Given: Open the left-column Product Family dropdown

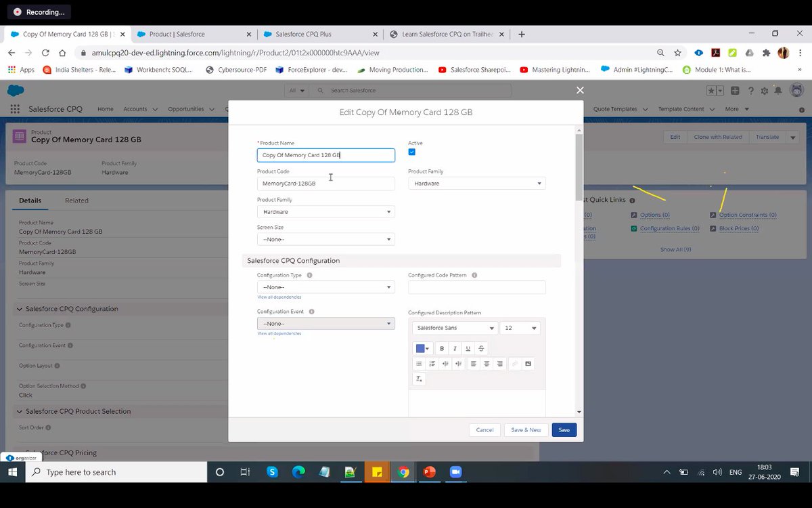Looking at the screenshot, I should point(325,212).
